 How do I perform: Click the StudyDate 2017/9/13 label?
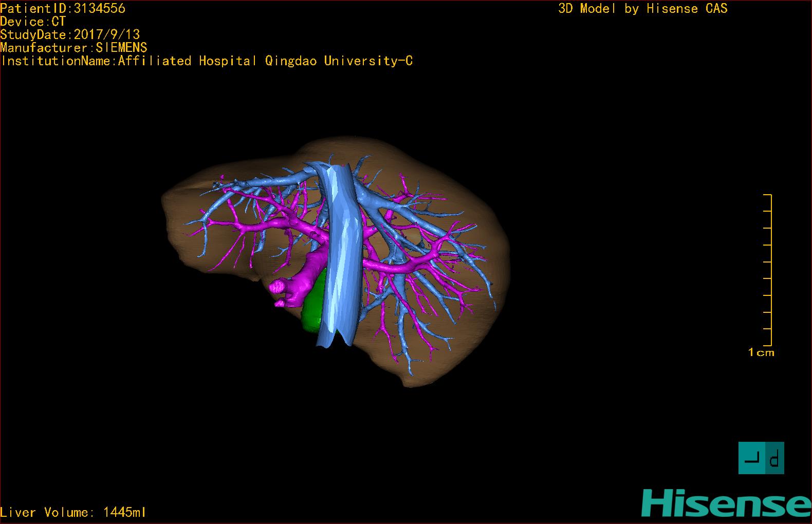click(x=70, y=34)
